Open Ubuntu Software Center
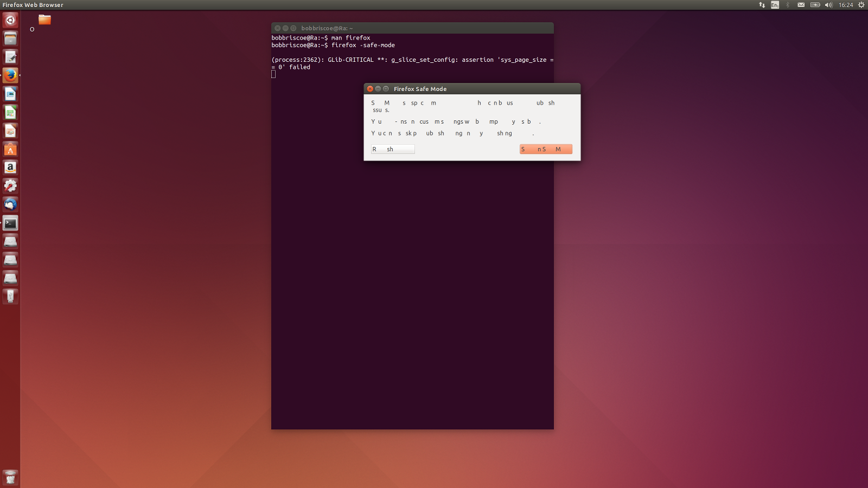 coord(10,149)
